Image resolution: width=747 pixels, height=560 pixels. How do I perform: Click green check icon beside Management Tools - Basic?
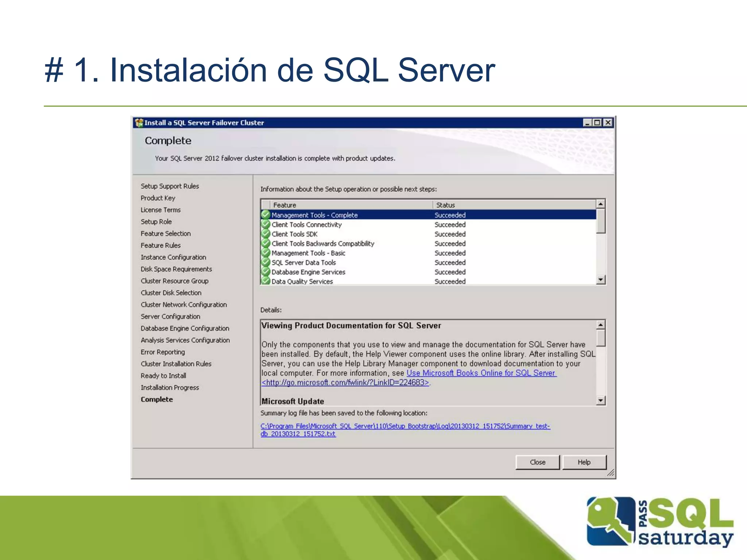[x=266, y=252]
